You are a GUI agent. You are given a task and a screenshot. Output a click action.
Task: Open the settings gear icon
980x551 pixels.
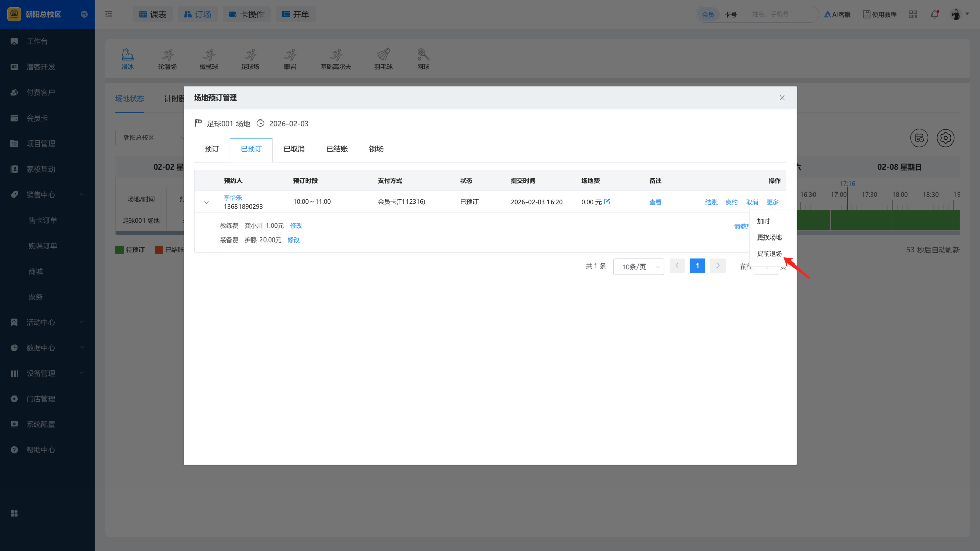point(945,138)
